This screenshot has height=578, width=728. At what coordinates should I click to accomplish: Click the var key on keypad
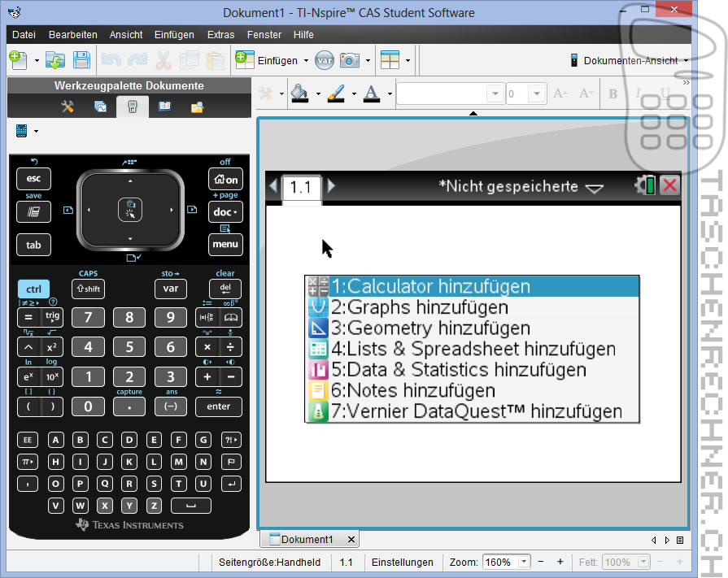[x=170, y=289]
